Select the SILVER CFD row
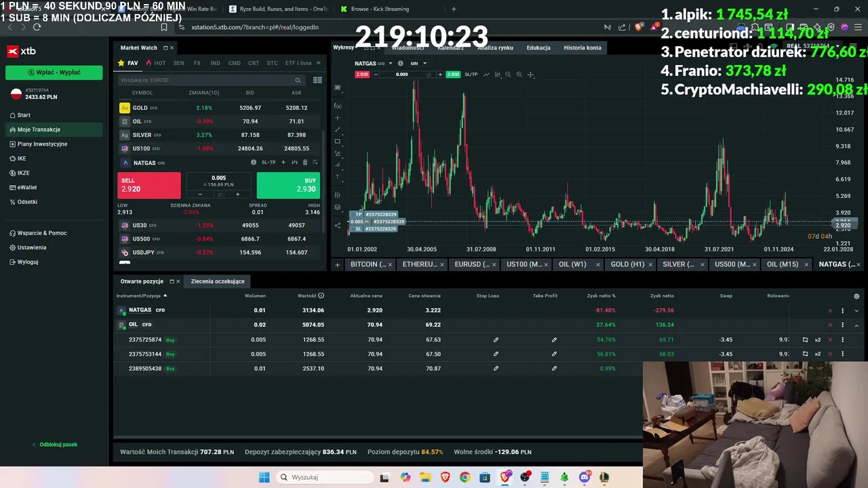The width and height of the screenshot is (868, 488). click(218, 135)
